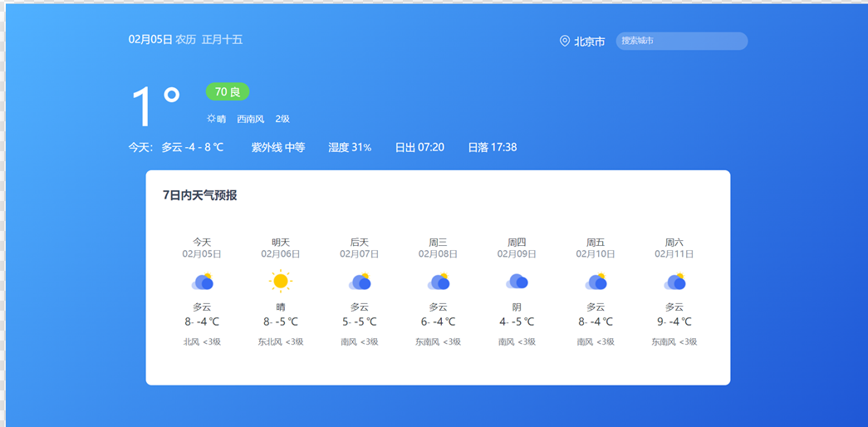Click the large 1° current temperature
This screenshot has height=427, width=868.
tap(155, 106)
